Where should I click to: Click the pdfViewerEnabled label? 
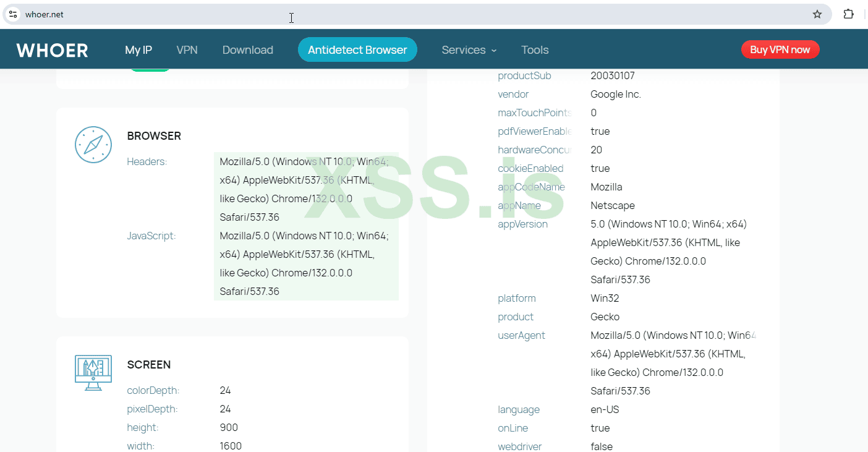pos(535,131)
